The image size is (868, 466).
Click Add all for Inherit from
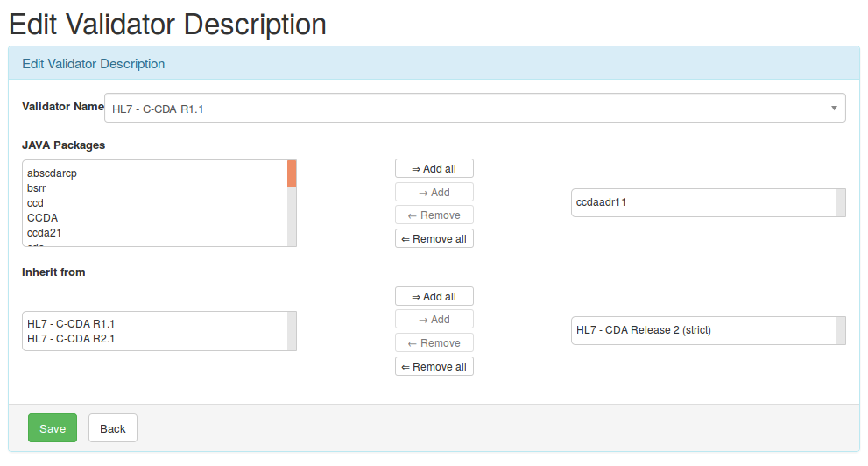coord(434,297)
